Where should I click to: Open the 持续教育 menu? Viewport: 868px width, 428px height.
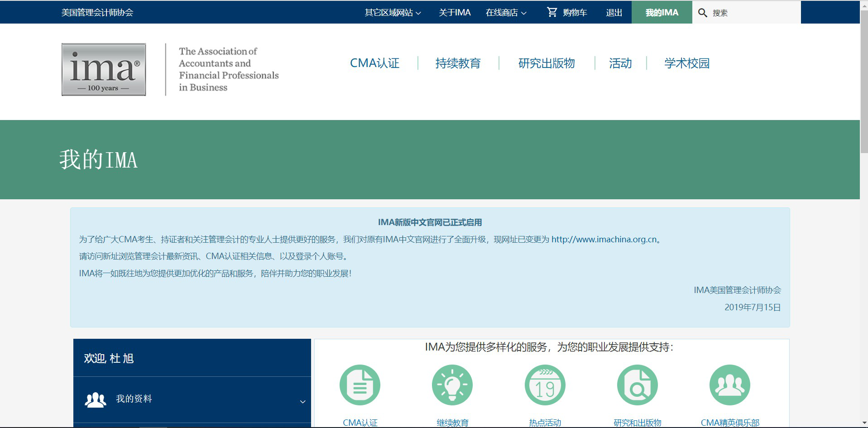(x=458, y=63)
